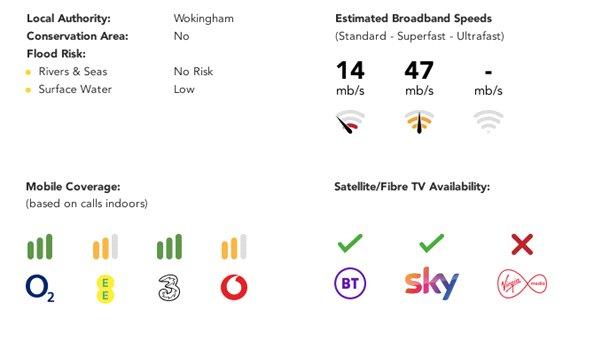Click the orange signal bars above EE
The image size is (602, 364).
(105, 247)
